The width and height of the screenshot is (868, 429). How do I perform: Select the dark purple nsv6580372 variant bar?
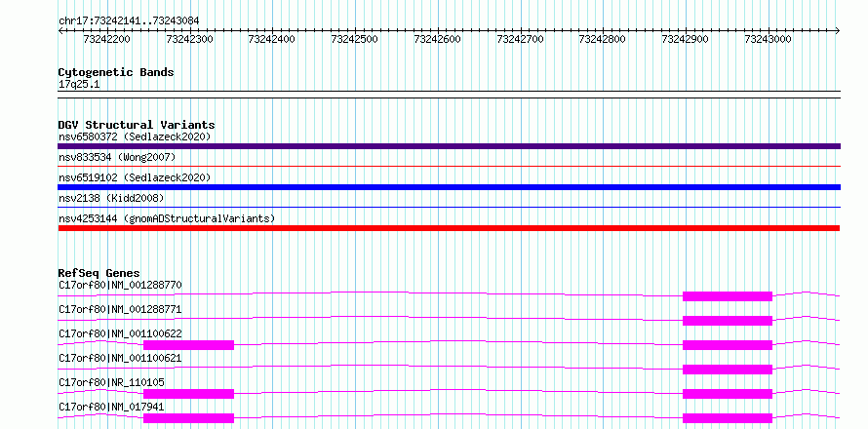pyautogui.click(x=449, y=146)
